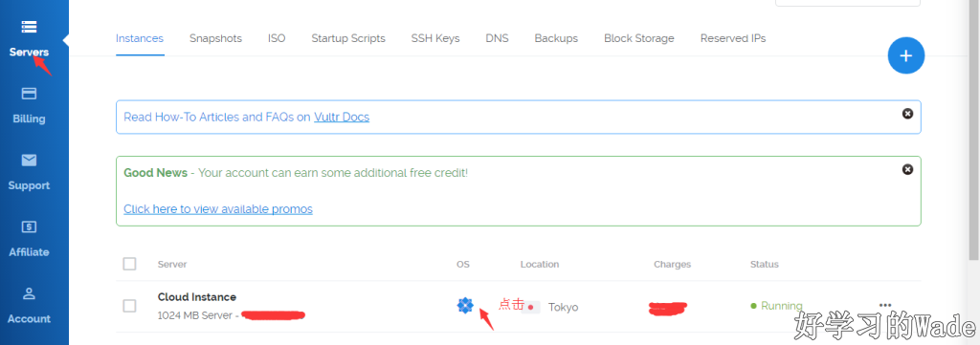
Task: Open the Servers section in sidebar
Action: click(x=29, y=38)
